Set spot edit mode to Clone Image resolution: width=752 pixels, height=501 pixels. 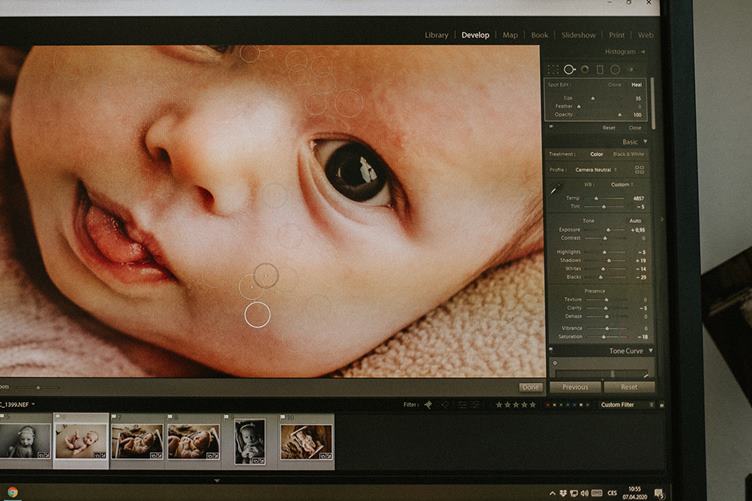click(x=614, y=85)
